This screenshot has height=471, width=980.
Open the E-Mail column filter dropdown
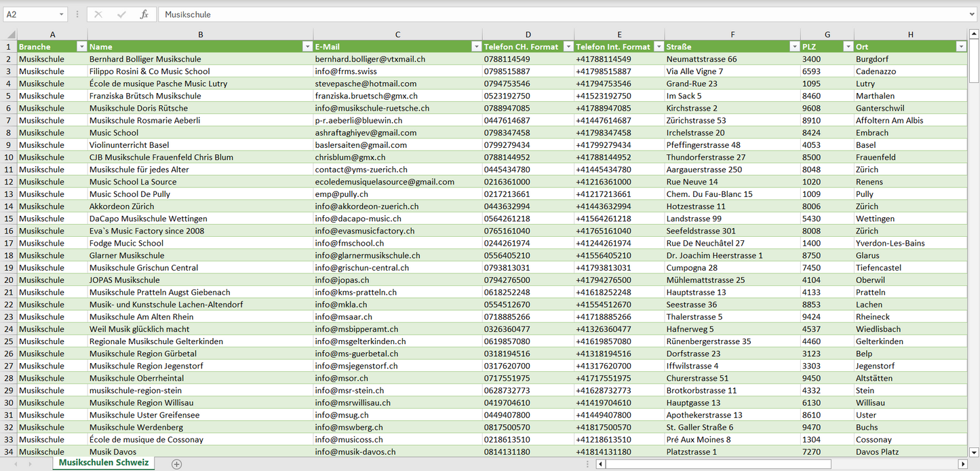click(x=476, y=47)
